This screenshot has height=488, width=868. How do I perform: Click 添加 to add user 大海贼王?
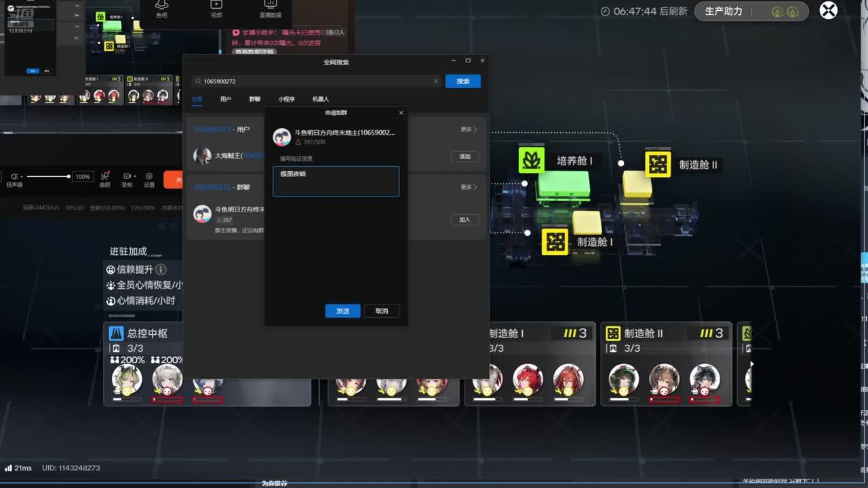[x=465, y=157]
